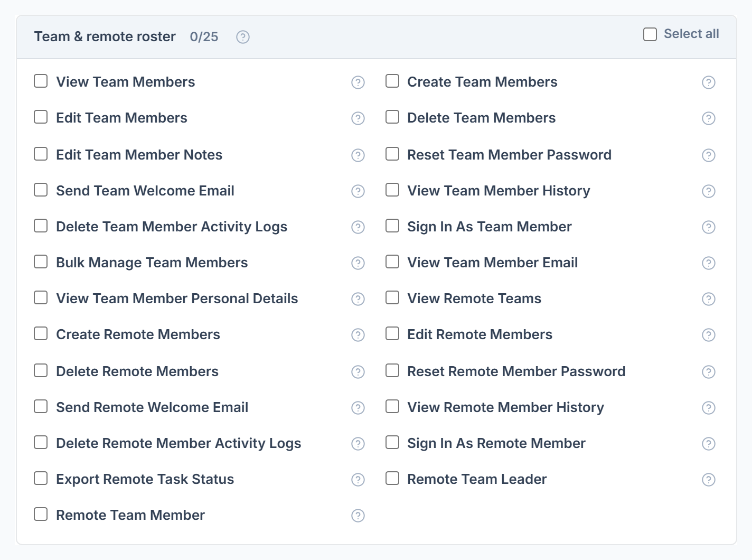Open help for Delete Team Member Activity Logs
The image size is (752, 560).
point(358,227)
